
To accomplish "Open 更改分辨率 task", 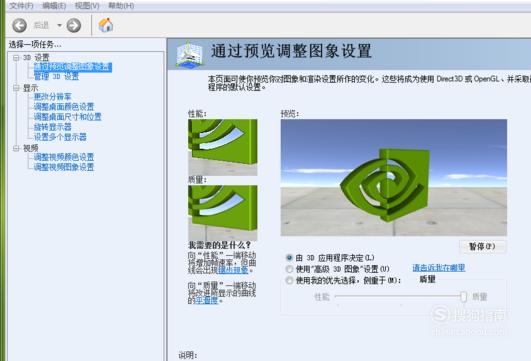I will [52, 97].
